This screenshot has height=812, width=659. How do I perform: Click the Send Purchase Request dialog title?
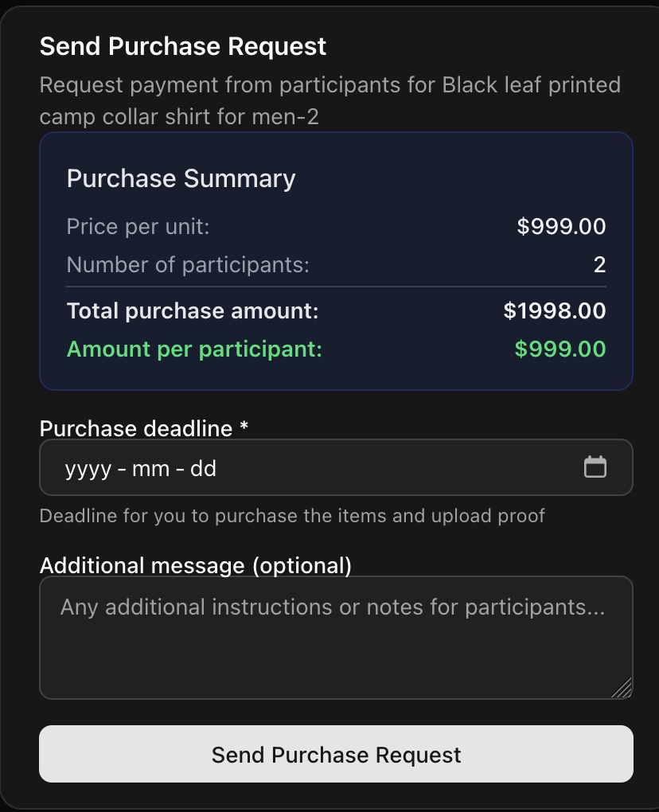tap(183, 46)
